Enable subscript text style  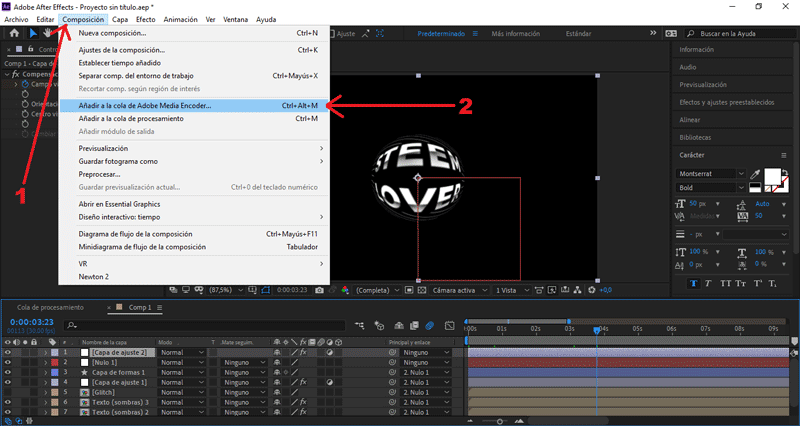[x=772, y=284]
